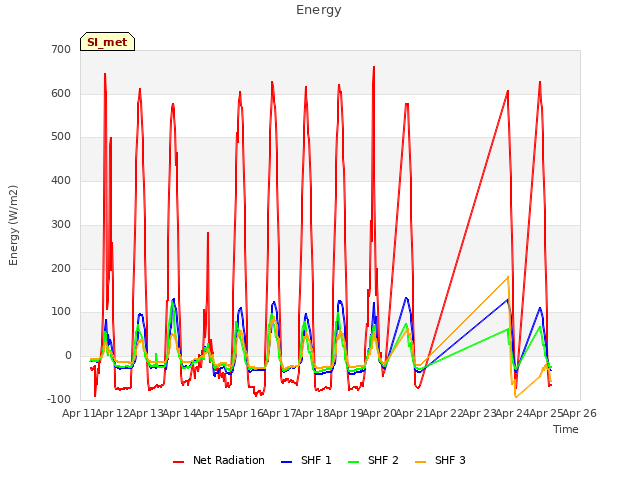
Task: Click the SHF 3 legend label
Action: 450,460
